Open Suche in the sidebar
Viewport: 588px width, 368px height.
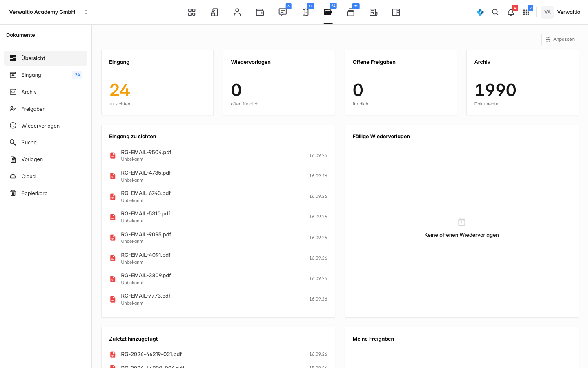pyautogui.click(x=46, y=142)
